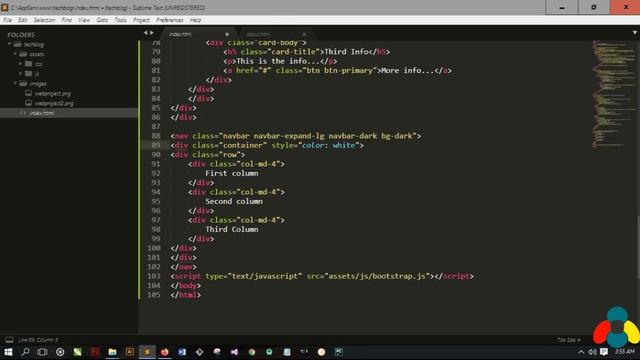Collapse the techblog root folder
Screen dimensions: 640x360
9,44
